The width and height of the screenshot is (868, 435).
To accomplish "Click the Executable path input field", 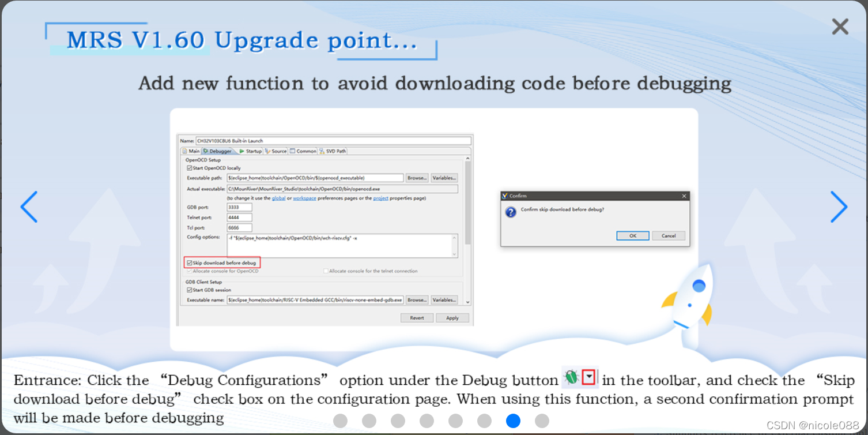I will pyautogui.click(x=315, y=178).
